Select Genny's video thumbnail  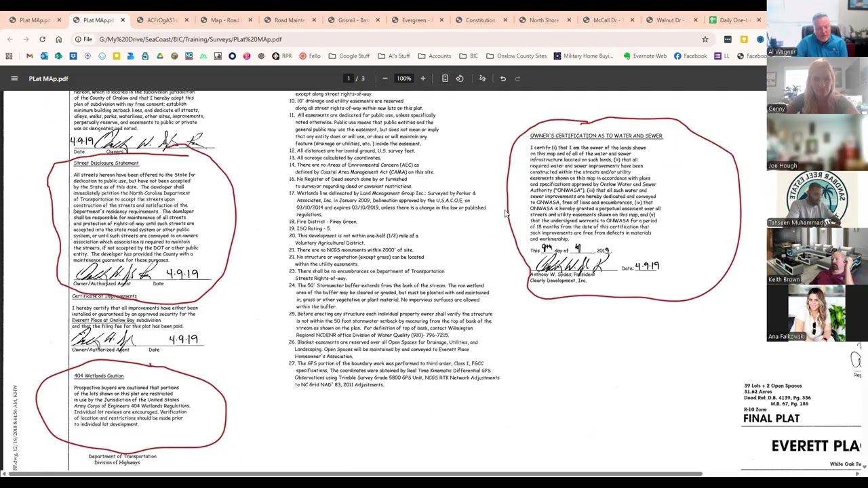[817, 85]
